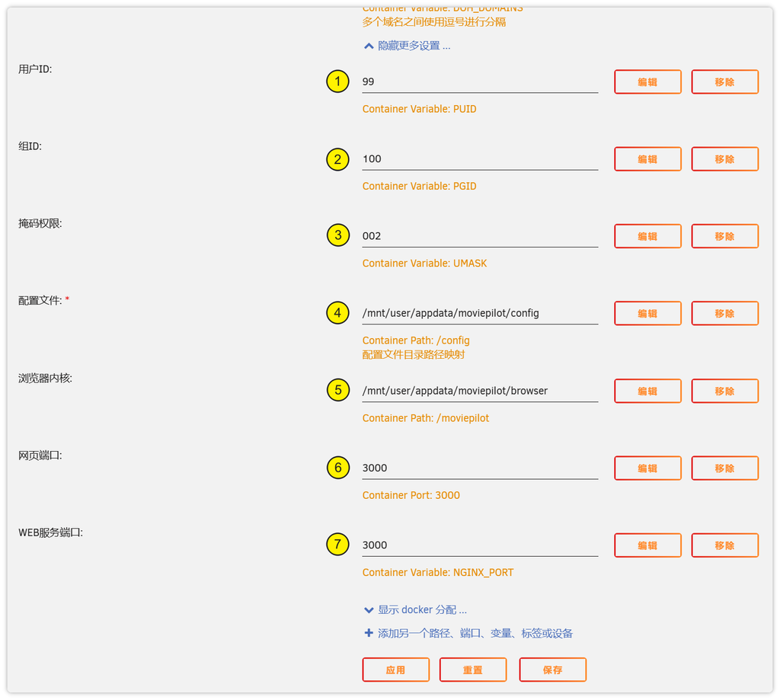Viewport: 780px width, 700px height.
Task: Edit the 浏览器内核 path entry
Action: tap(647, 392)
